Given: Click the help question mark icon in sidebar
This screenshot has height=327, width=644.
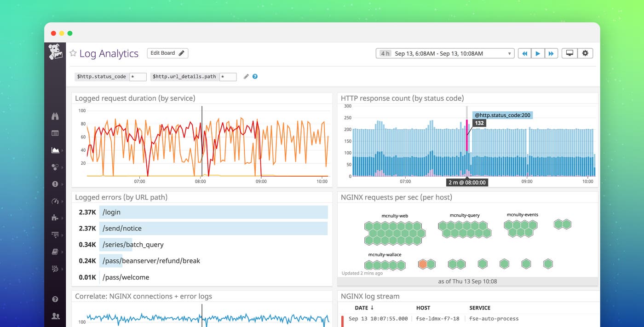Looking at the screenshot, I should point(55,299).
